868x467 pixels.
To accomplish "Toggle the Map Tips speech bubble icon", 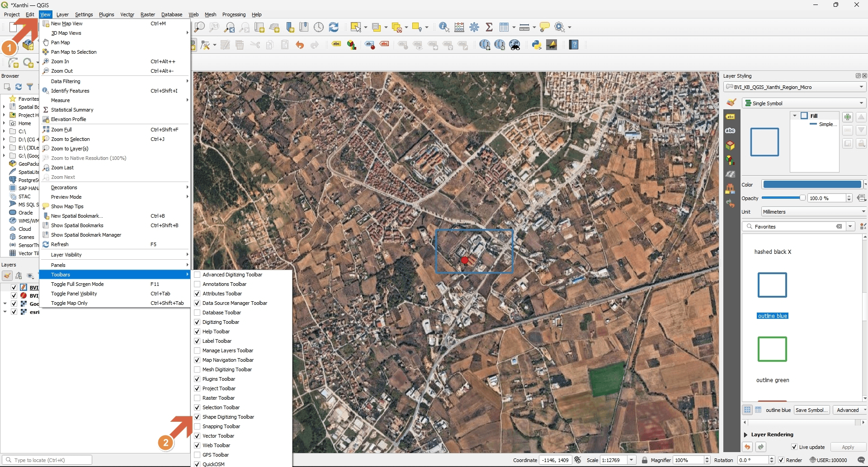I will (x=545, y=27).
